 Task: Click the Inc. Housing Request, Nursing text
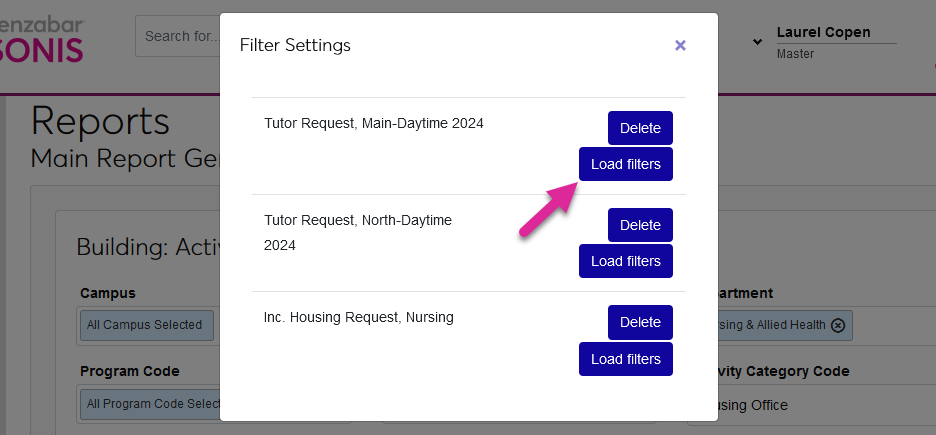[359, 317]
